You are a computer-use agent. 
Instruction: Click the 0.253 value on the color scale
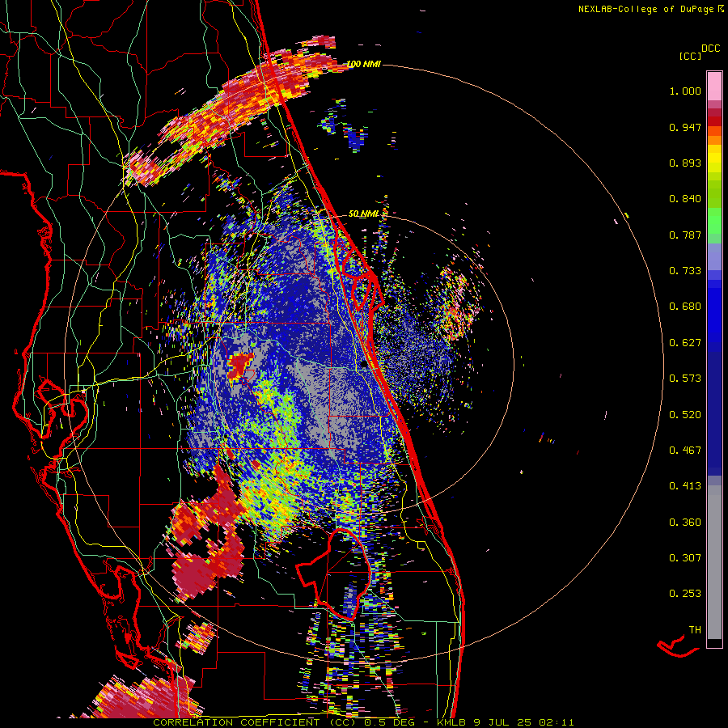(x=685, y=594)
